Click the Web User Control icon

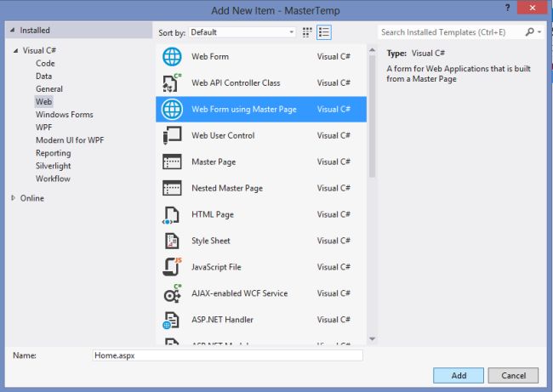click(172, 135)
